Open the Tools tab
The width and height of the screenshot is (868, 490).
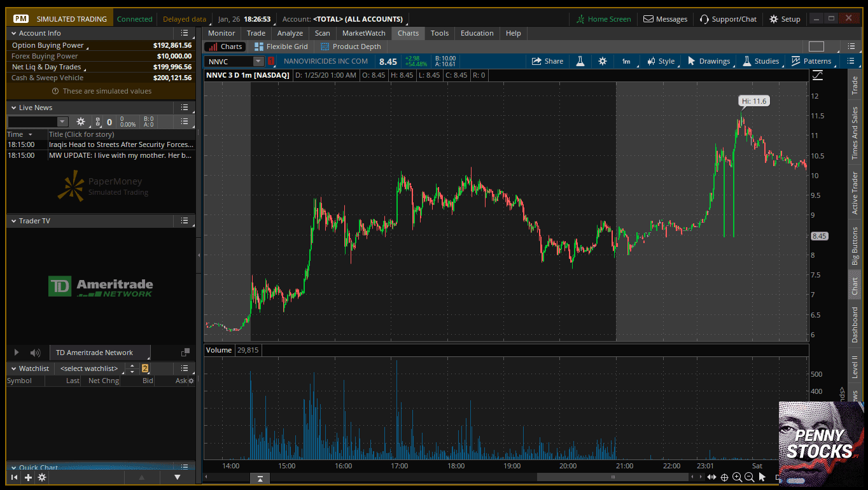click(x=440, y=33)
